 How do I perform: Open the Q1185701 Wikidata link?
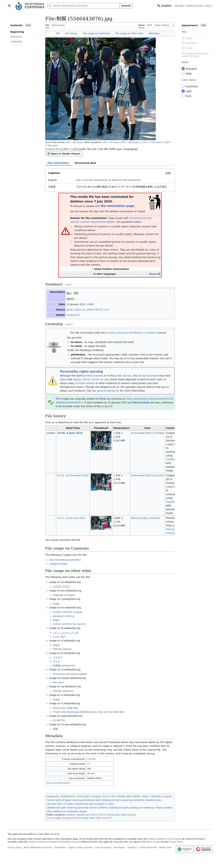click(x=59, y=720)
